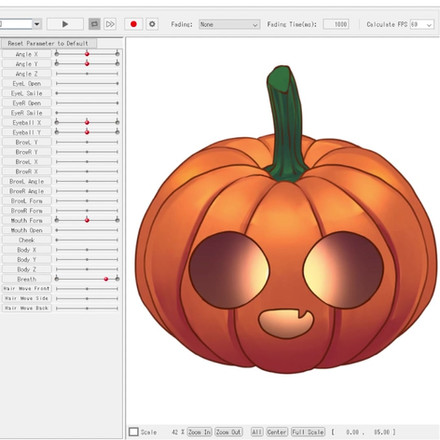Select the Body X parameter label
The height and width of the screenshot is (440, 440).
click(27, 250)
